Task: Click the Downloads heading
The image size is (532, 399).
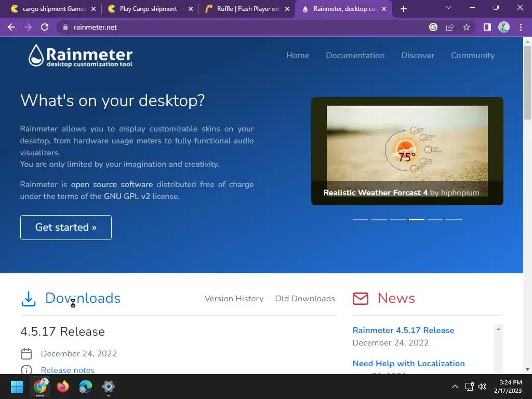Action: 83,298
